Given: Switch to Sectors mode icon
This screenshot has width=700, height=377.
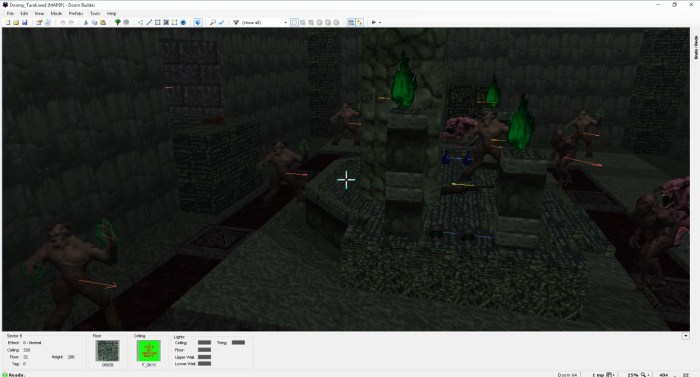Looking at the screenshot, I should 158,22.
